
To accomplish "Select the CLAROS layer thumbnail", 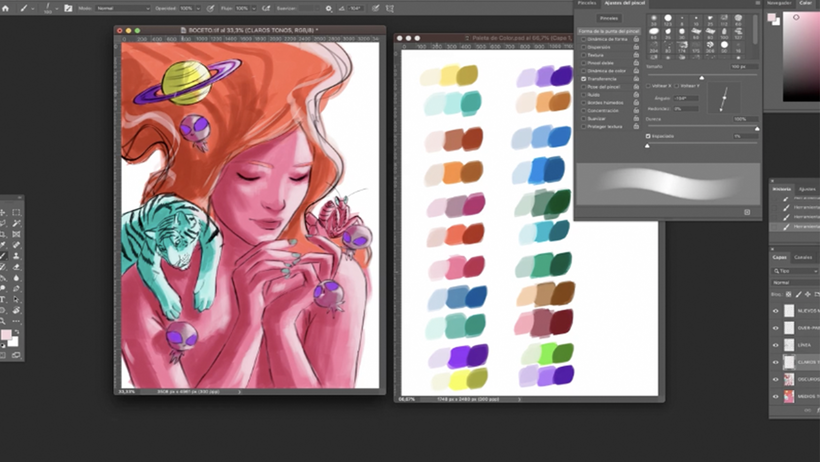I will (x=789, y=362).
